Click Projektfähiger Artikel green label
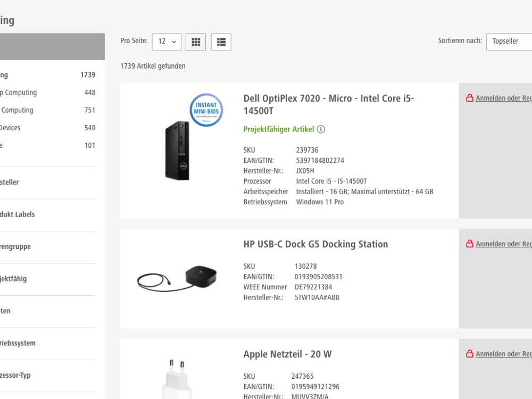Viewport: 532px width, 399px height. click(x=279, y=129)
